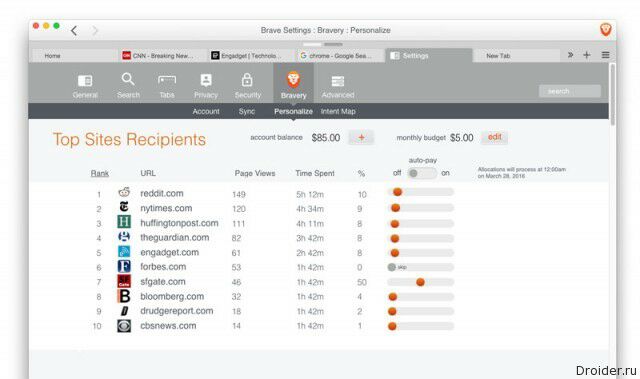Open the Personalize sub-menu
Viewport: 640px width, 379px height.
click(x=293, y=111)
